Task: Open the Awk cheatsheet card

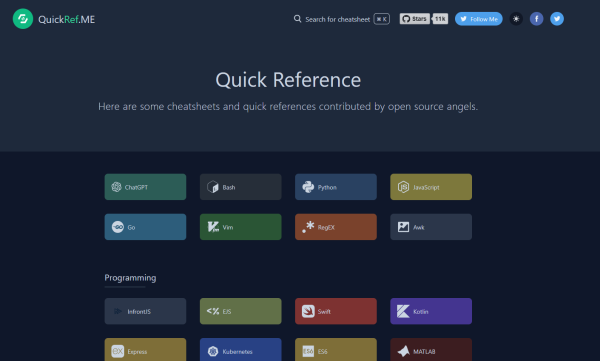Action: (431, 227)
